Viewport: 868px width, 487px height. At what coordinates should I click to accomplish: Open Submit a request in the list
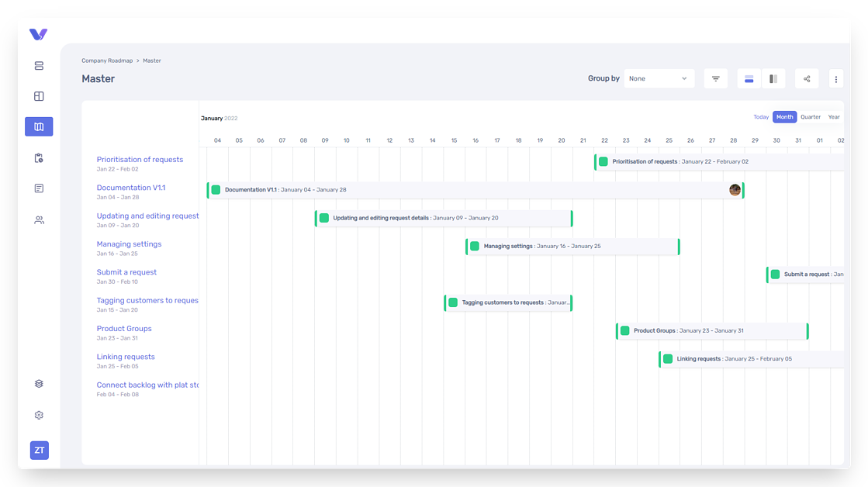[x=126, y=272]
